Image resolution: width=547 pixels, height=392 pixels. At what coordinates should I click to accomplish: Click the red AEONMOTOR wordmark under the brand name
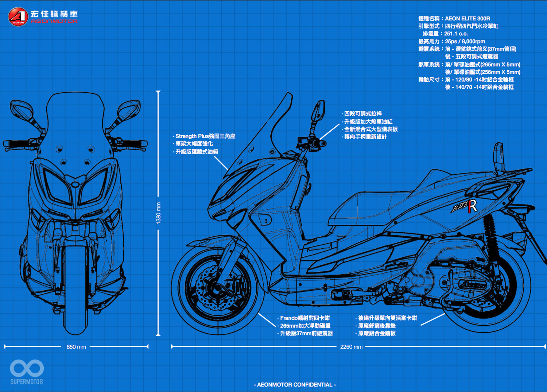tap(54, 22)
